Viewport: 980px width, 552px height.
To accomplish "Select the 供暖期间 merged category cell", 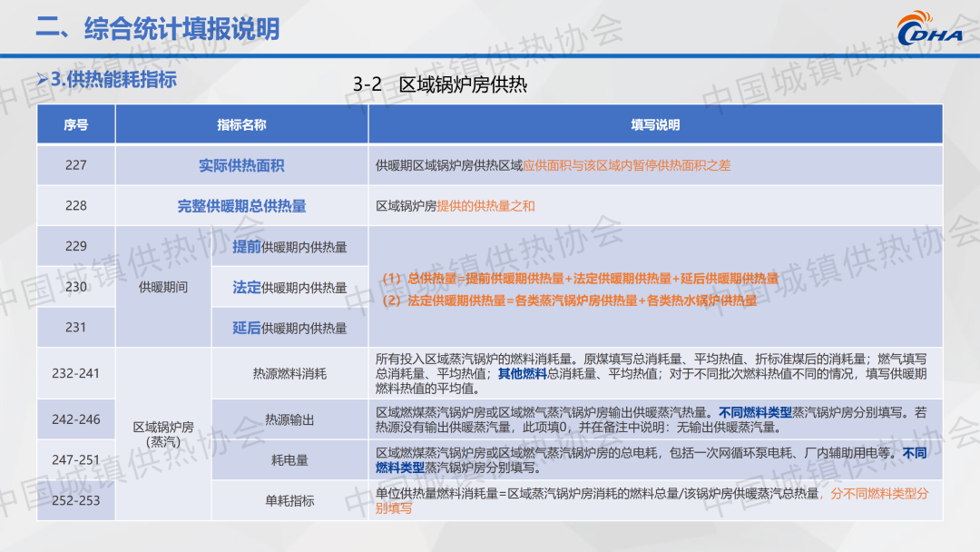I will (163, 287).
